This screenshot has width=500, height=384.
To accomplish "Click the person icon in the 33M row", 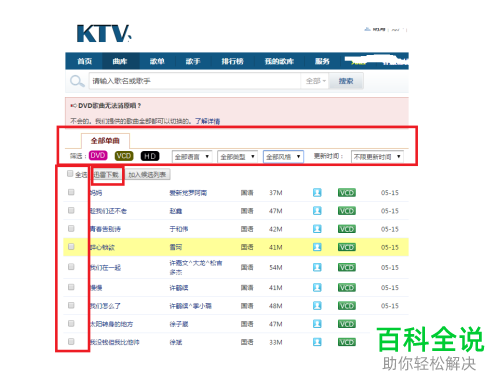I will coord(317,342).
